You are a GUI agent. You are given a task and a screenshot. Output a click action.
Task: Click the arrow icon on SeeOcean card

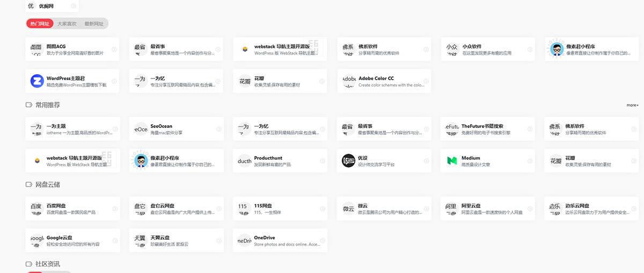(218, 130)
